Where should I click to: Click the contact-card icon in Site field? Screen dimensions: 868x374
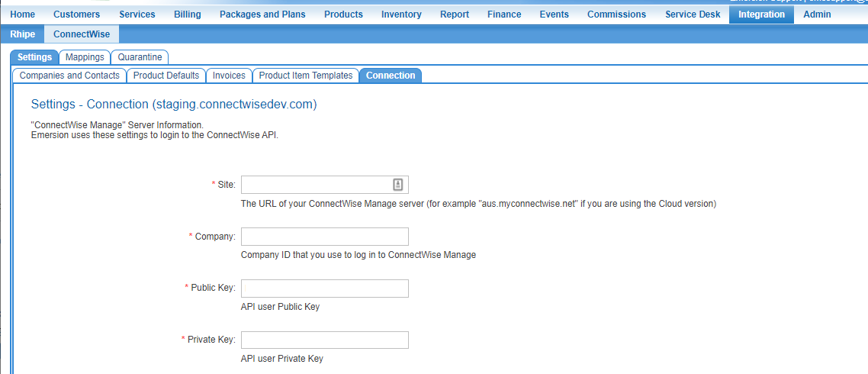(x=398, y=185)
